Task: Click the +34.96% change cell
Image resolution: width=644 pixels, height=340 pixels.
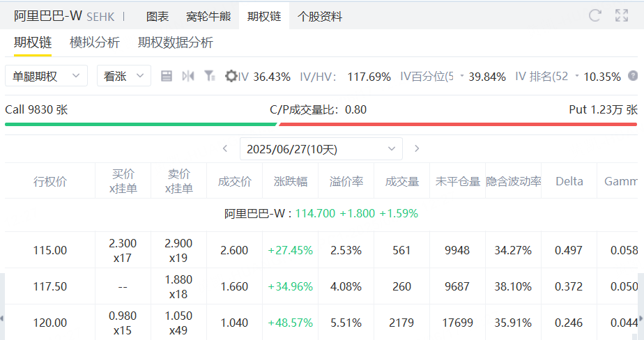Action: pyautogui.click(x=291, y=286)
